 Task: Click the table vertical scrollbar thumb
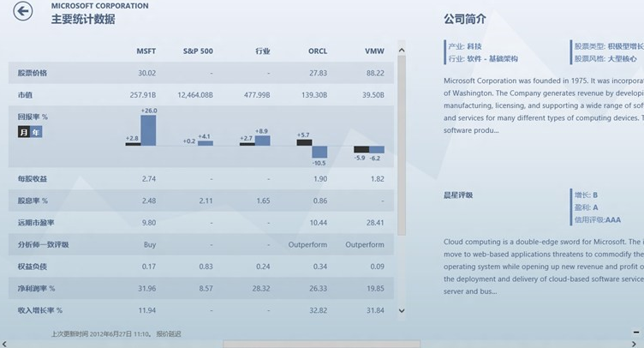tap(402, 145)
